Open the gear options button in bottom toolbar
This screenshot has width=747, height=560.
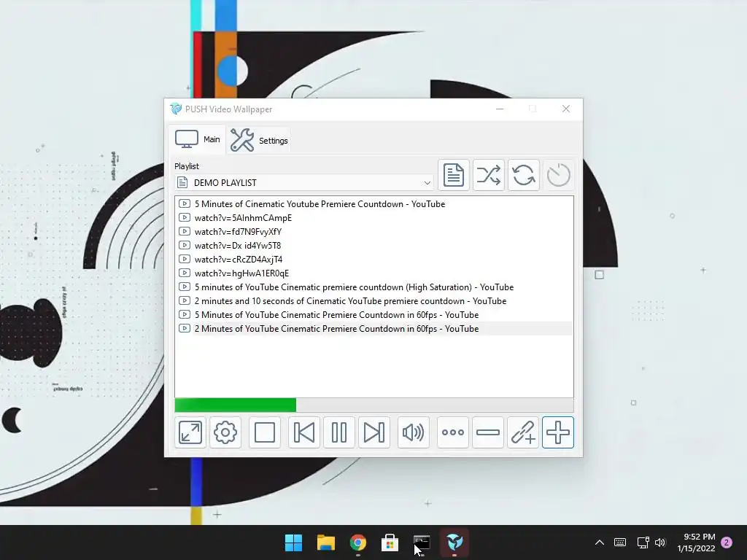[x=225, y=432]
